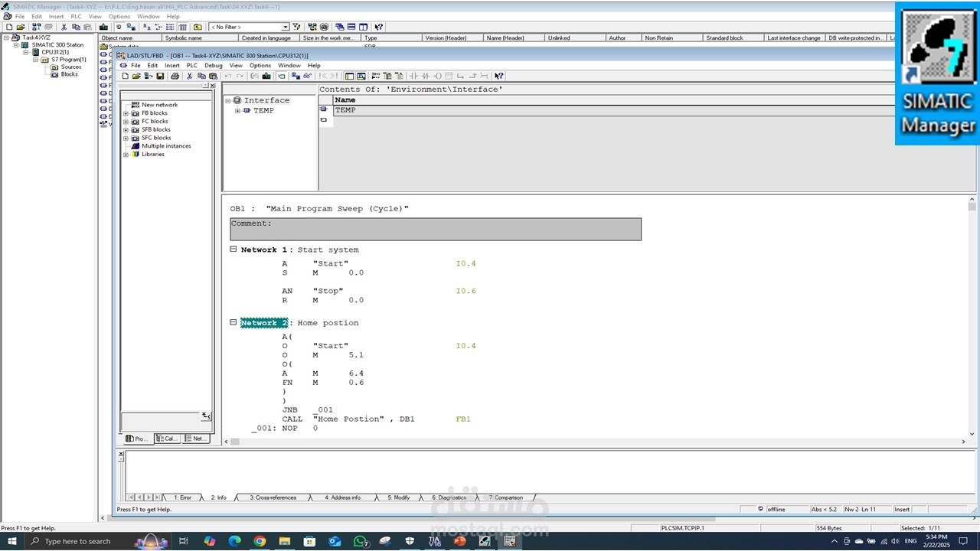The height and width of the screenshot is (551, 980).
Task: Download the block to the PLC via the editor toolbar
Action: [266, 76]
